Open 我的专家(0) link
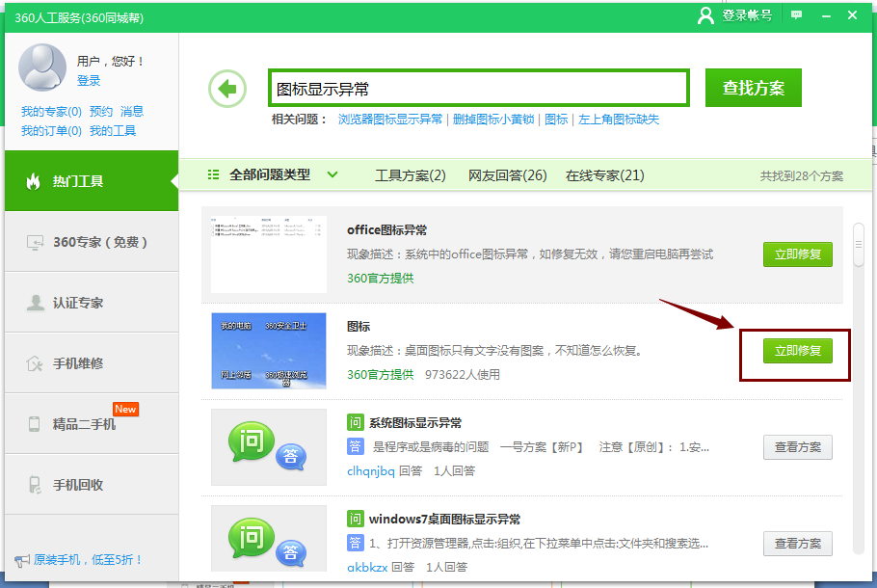The height and width of the screenshot is (588, 877). point(51,111)
